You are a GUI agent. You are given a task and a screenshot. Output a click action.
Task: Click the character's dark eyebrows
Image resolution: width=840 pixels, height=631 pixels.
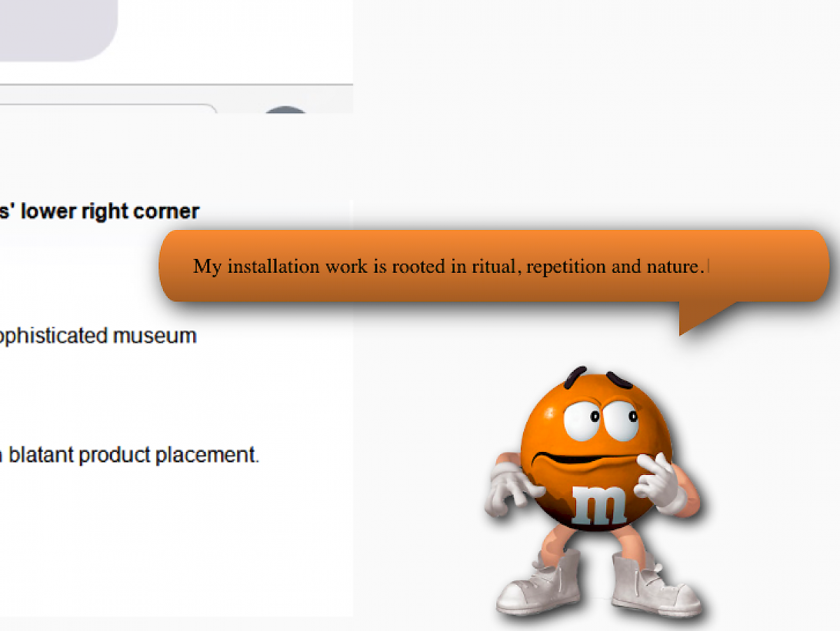(595, 378)
